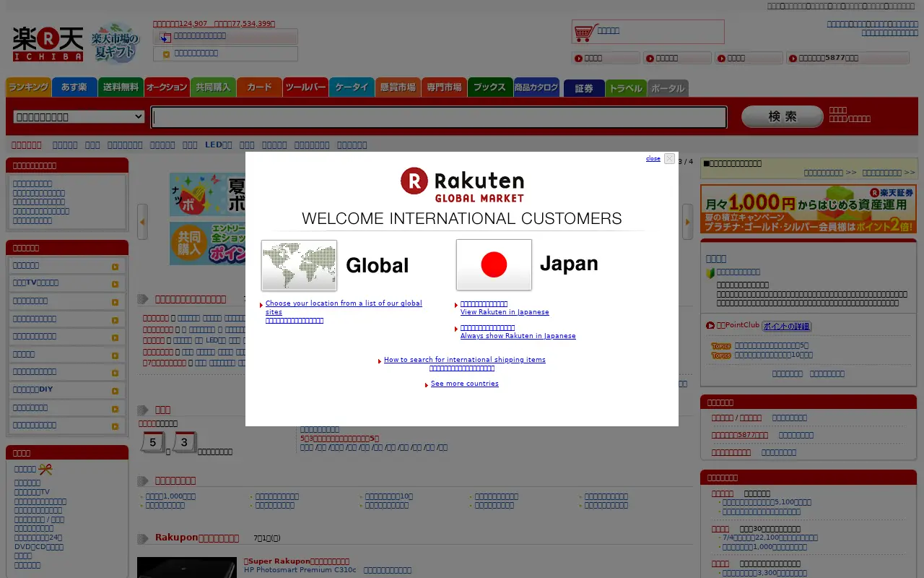
Task: Open the ランキング tab
Action: (x=28, y=87)
